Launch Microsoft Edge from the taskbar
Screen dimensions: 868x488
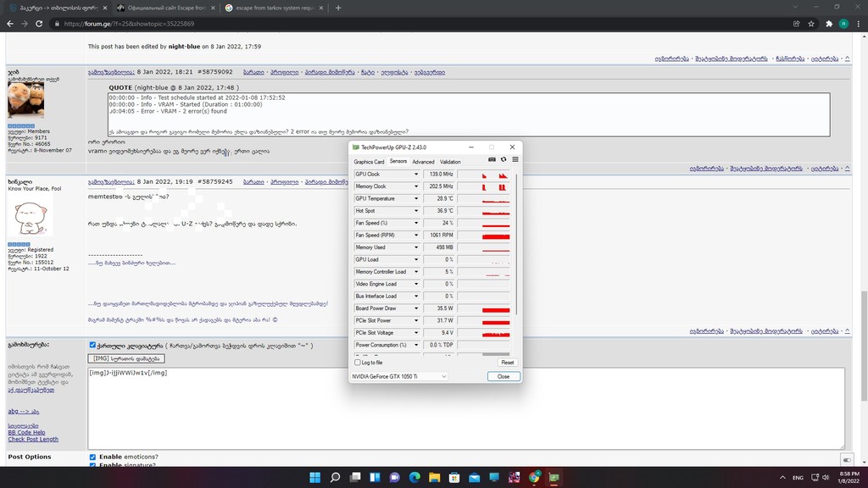coord(415,477)
